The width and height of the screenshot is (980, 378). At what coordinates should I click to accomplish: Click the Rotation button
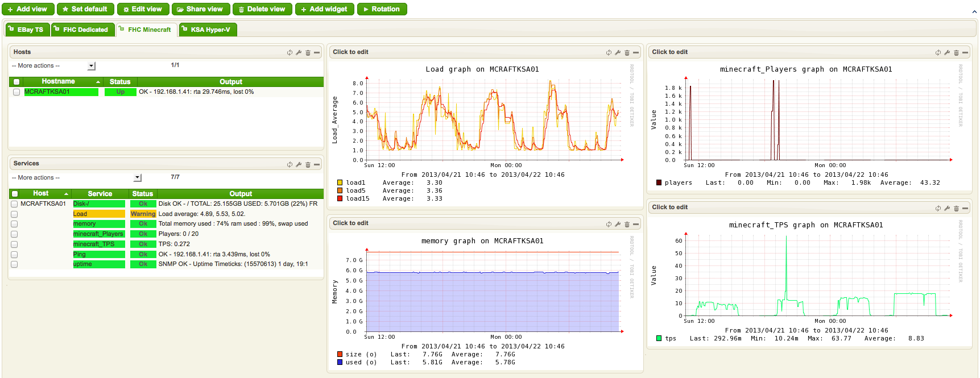(x=382, y=9)
